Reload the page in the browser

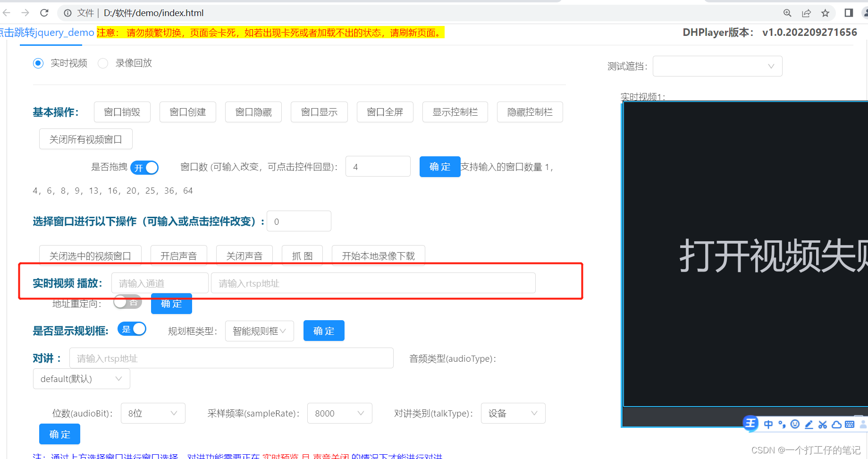click(44, 13)
